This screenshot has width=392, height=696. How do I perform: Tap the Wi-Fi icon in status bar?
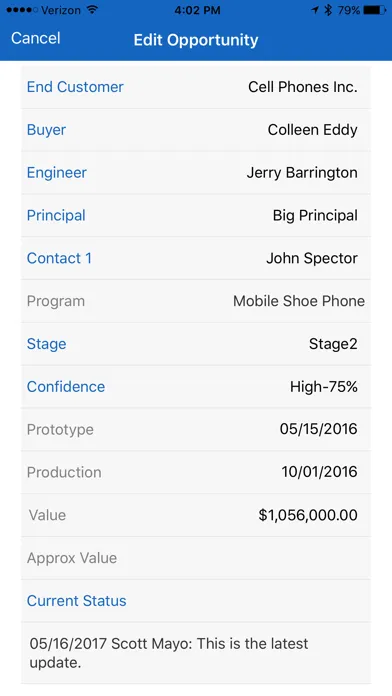[x=92, y=10]
